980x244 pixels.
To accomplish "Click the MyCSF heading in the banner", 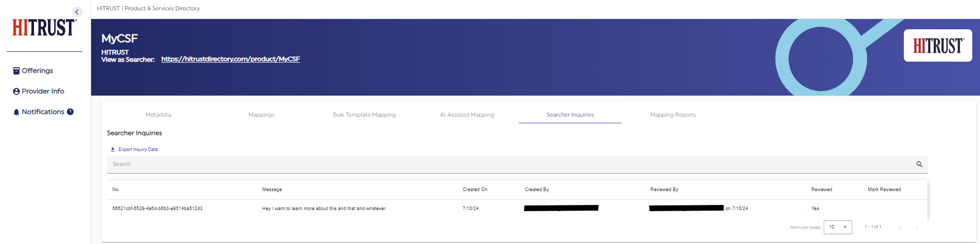I will (x=119, y=39).
